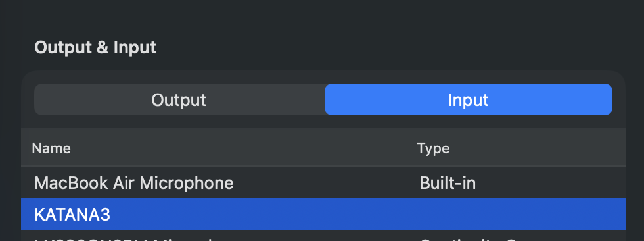The width and height of the screenshot is (644, 241).
Task: Select the KATANA3 input device row
Action: click(x=323, y=214)
